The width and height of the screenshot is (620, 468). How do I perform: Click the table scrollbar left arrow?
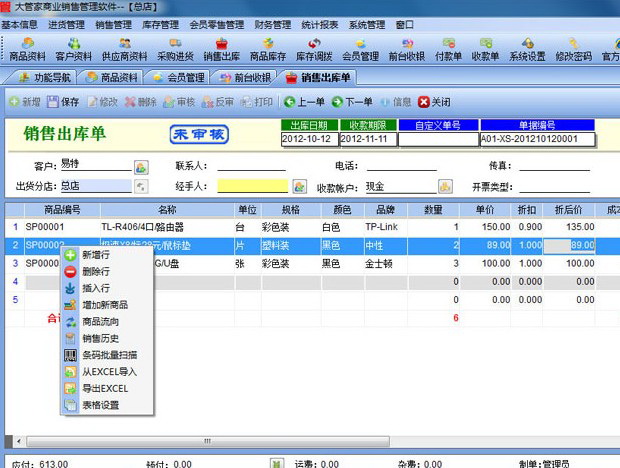(x=19, y=441)
